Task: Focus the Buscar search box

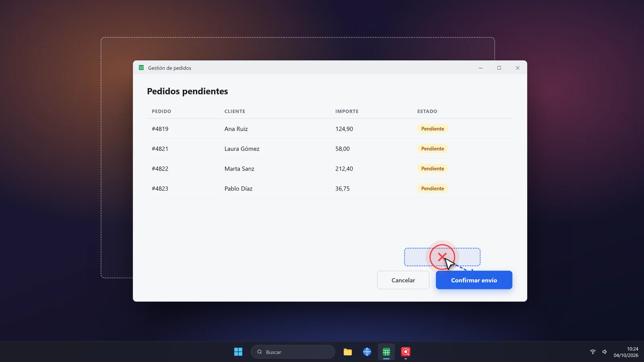Action: (x=293, y=352)
